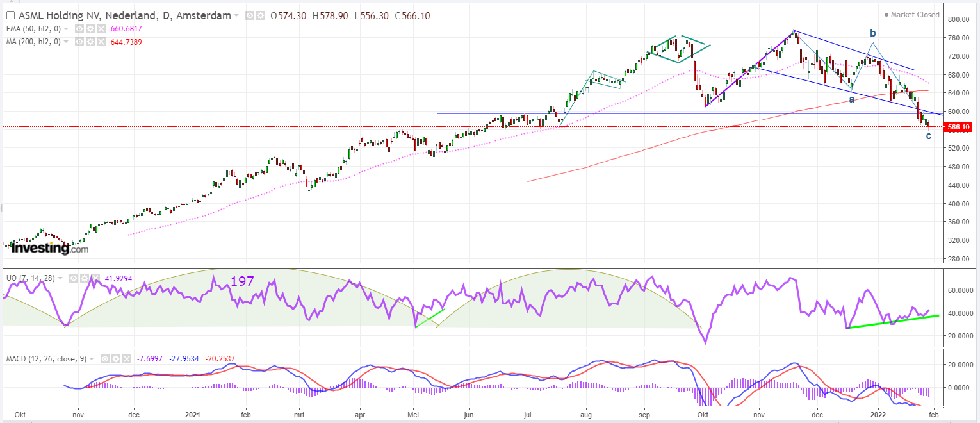Click the 2021 label on the time axis
This screenshot has width=980, height=423.
coord(193,415)
